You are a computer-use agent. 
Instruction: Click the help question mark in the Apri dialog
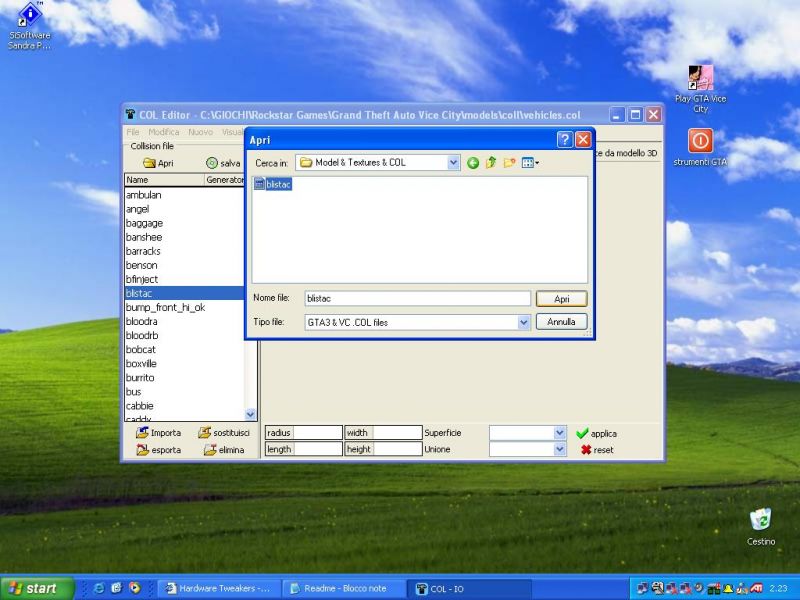(564, 140)
